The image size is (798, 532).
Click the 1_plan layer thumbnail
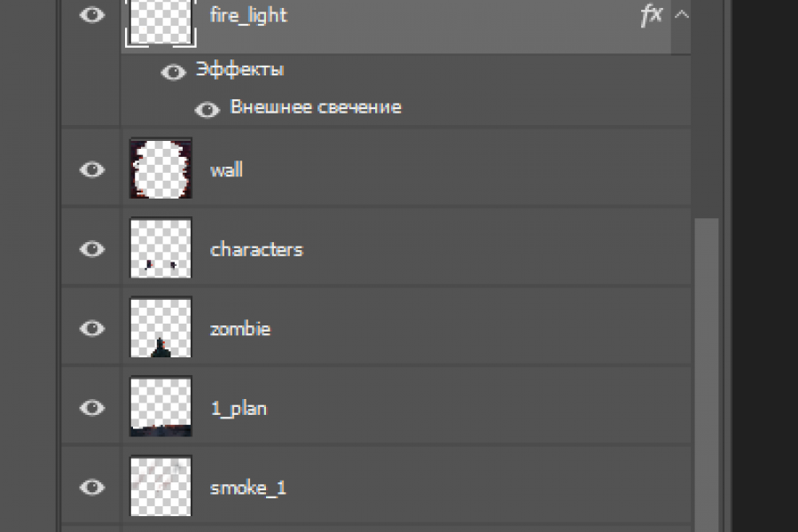click(160, 408)
